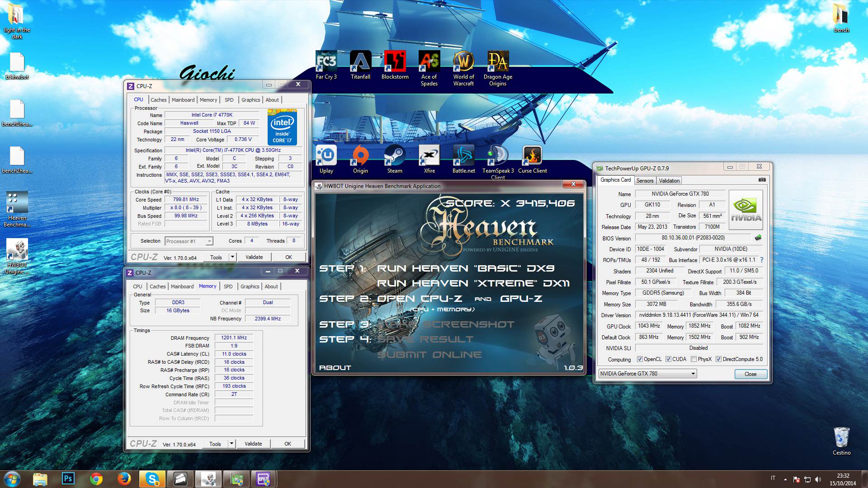Switch to Sensors tab in GPU-Z

click(645, 181)
